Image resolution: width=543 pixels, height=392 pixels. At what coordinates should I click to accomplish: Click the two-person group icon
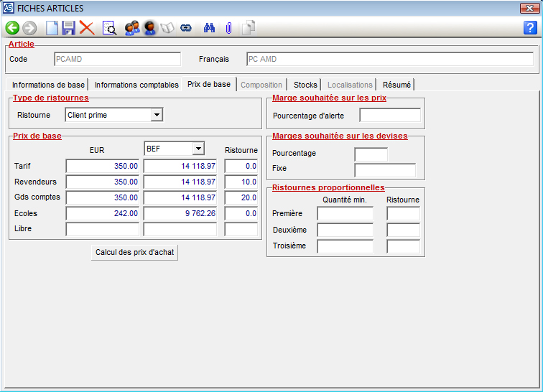click(132, 28)
